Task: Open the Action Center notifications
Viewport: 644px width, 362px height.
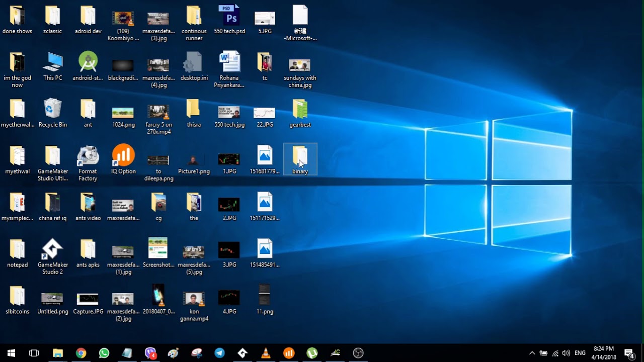Action: [x=629, y=353]
